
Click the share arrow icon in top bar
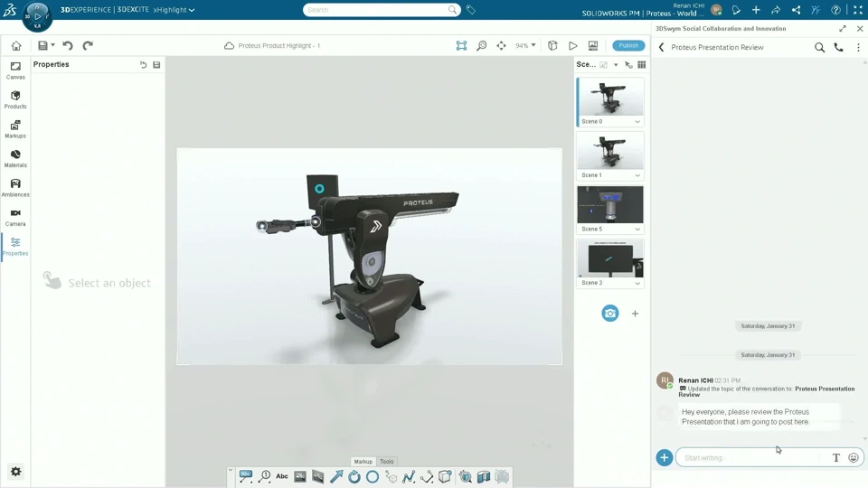pyautogui.click(x=776, y=10)
